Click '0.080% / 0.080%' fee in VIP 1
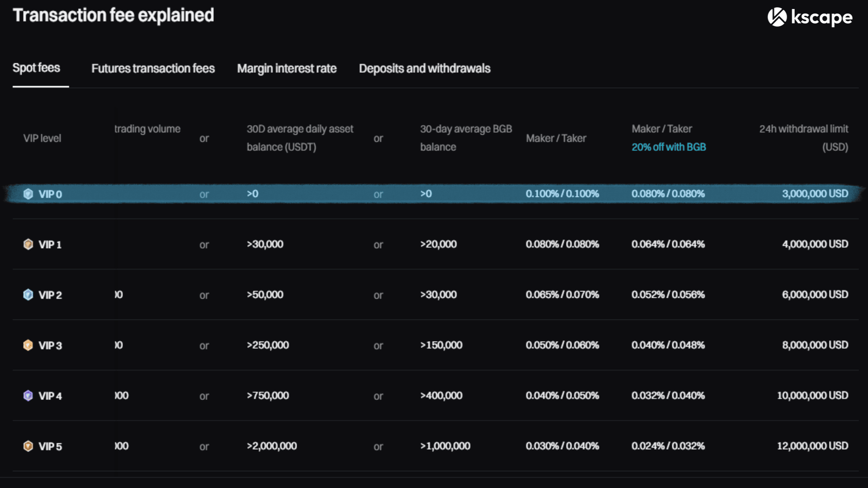This screenshot has height=488, width=868. [x=562, y=244]
